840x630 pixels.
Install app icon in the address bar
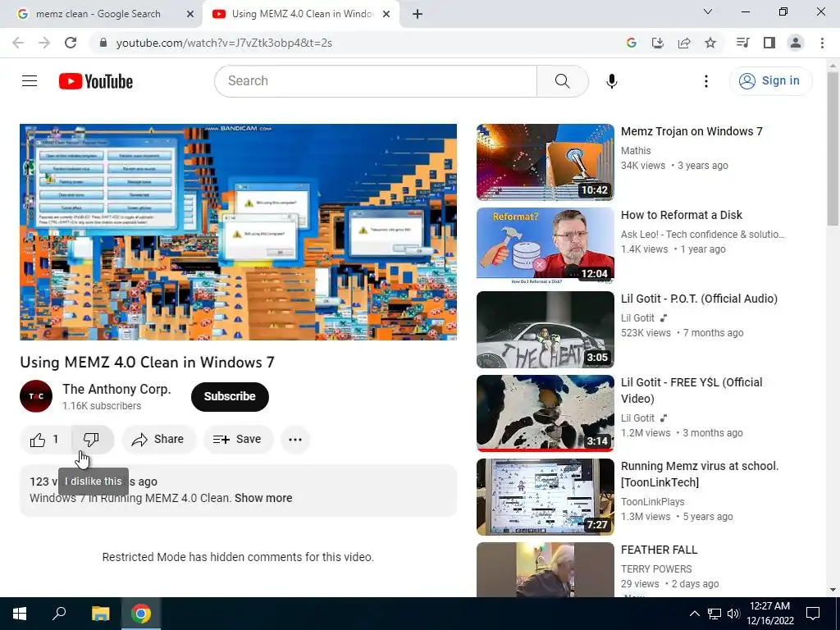tap(658, 43)
